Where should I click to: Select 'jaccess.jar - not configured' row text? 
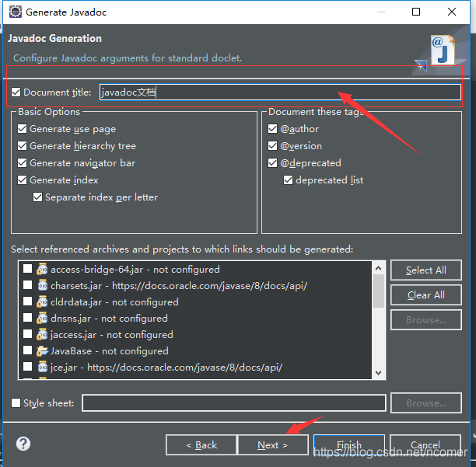pyautogui.click(x=112, y=335)
